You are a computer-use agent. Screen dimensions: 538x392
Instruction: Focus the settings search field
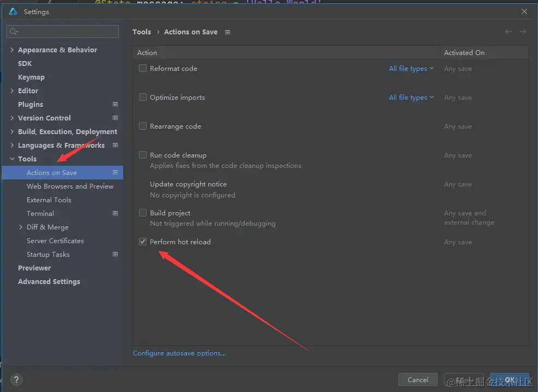pyautogui.click(x=63, y=32)
